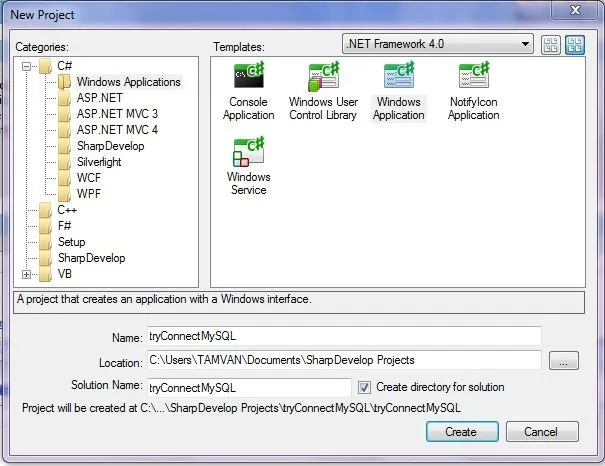The width and height of the screenshot is (605, 466).
Task: Click the C++ category folder icon
Action: pyautogui.click(x=46, y=210)
